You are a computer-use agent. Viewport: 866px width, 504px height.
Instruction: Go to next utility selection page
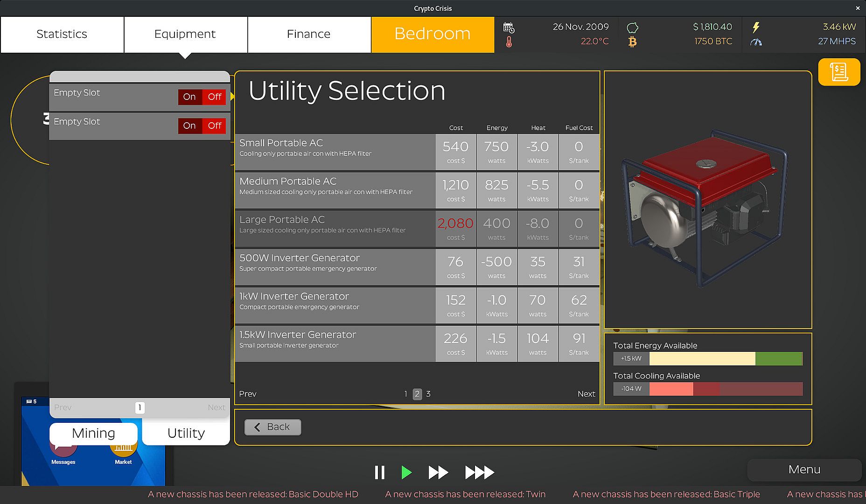[x=586, y=394]
